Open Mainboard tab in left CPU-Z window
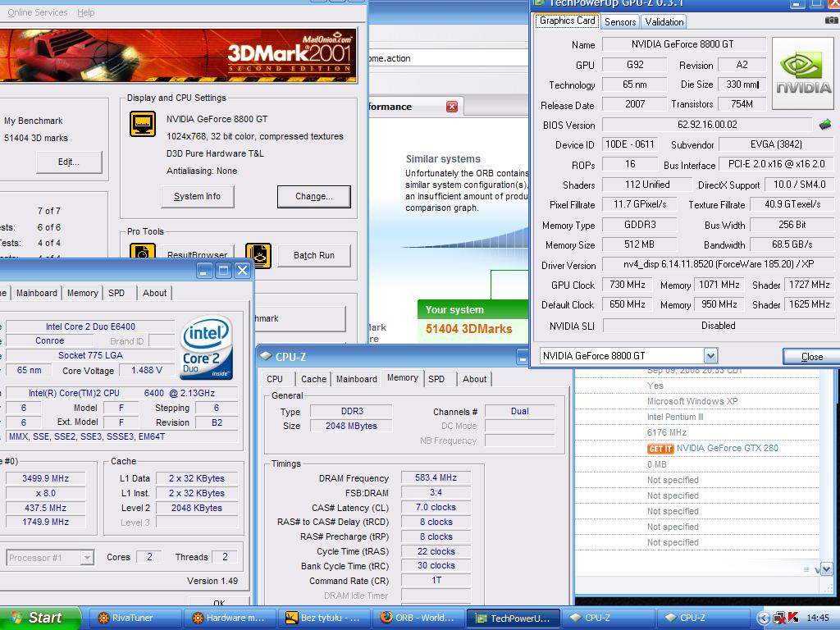 point(36,293)
